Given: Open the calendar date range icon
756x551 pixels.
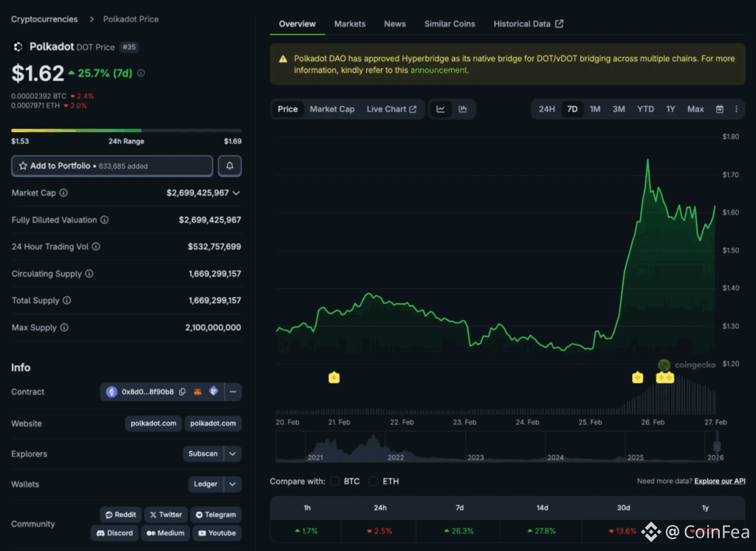Looking at the screenshot, I should pos(719,109).
